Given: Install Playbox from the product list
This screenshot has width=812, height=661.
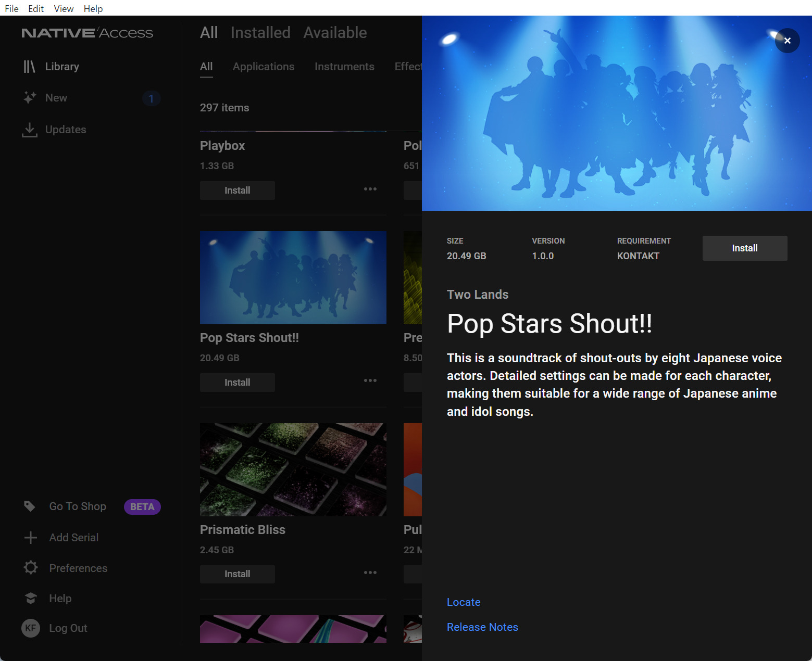Looking at the screenshot, I should click(x=238, y=190).
